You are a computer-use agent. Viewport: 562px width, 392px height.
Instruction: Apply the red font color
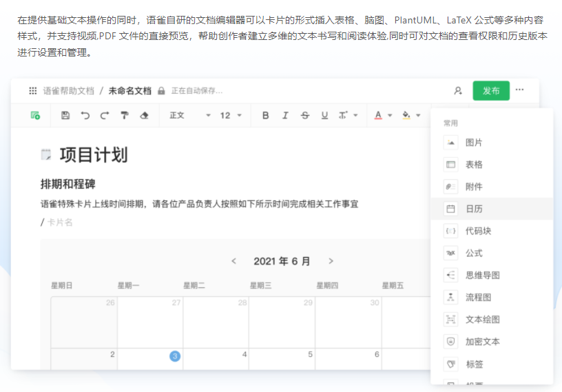[378, 116]
